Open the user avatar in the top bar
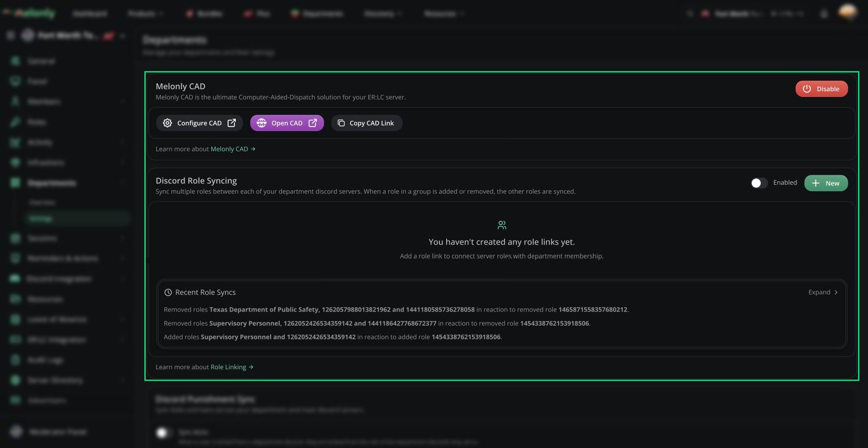Image resolution: width=868 pixels, height=448 pixels. (847, 13)
